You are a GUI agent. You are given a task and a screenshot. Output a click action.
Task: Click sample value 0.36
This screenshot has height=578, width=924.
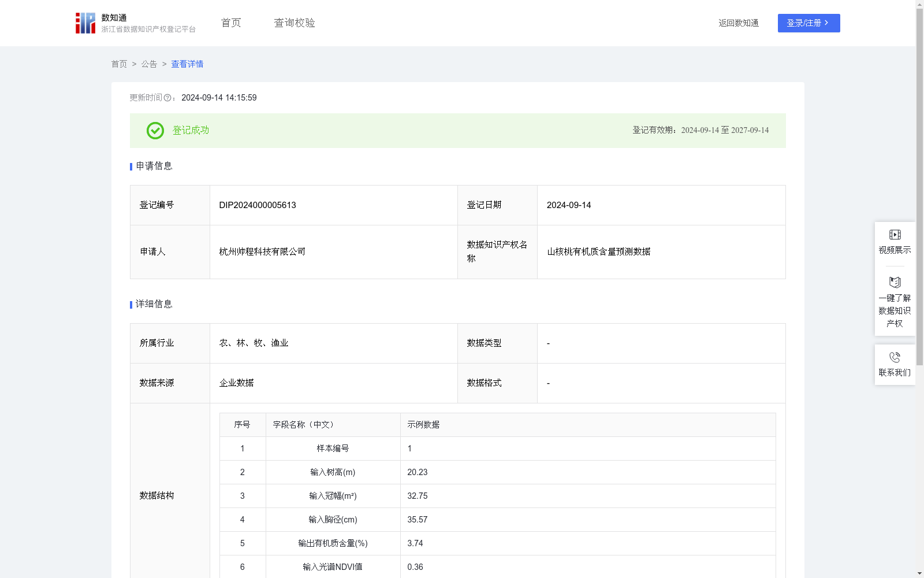click(415, 567)
